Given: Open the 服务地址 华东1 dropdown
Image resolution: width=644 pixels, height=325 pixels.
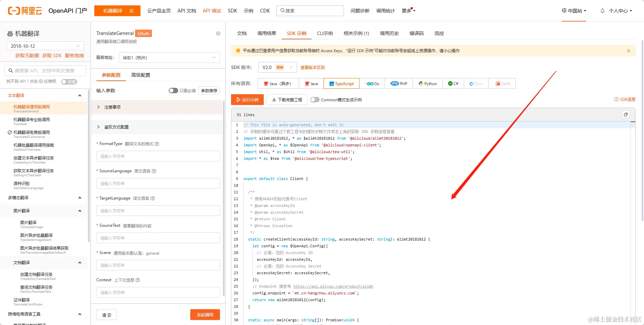Looking at the screenshot, I should (x=169, y=58).
